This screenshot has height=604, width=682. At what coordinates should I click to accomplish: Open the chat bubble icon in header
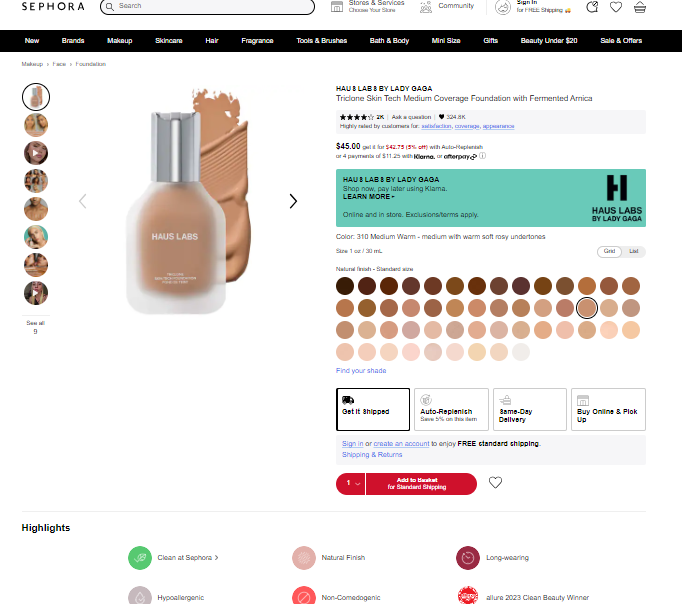pos(592,7)
